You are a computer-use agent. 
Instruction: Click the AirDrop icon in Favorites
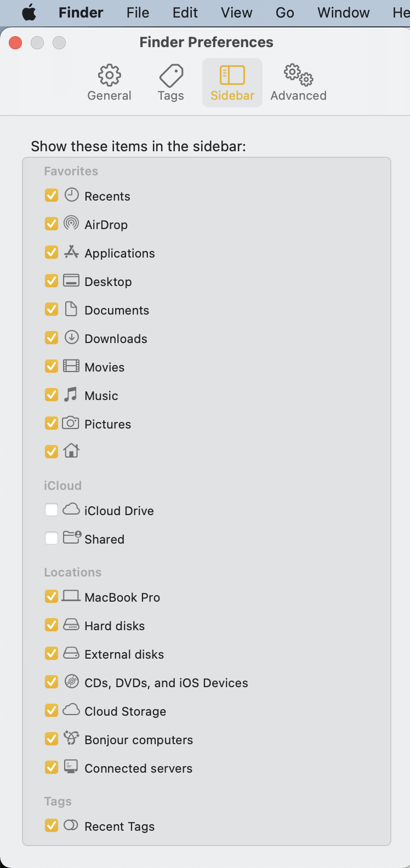71,223
